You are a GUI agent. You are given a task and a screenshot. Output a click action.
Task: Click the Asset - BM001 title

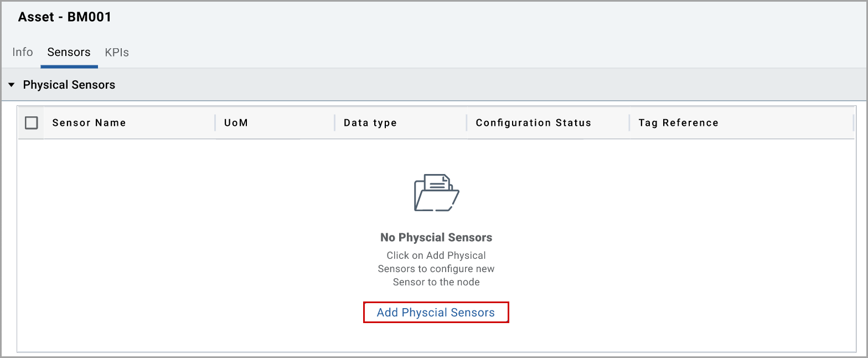tap(65, 17)
